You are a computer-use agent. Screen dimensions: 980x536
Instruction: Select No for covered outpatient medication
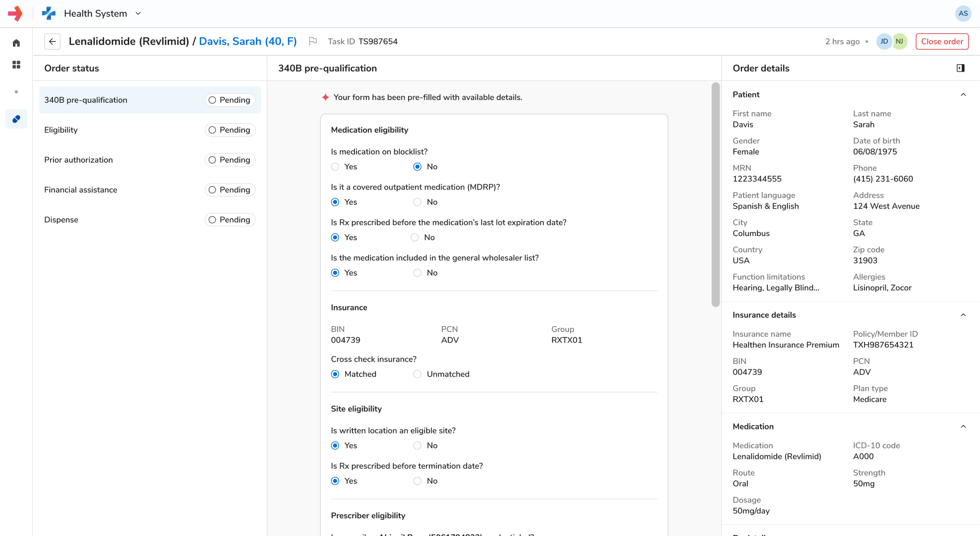(417, 202)
